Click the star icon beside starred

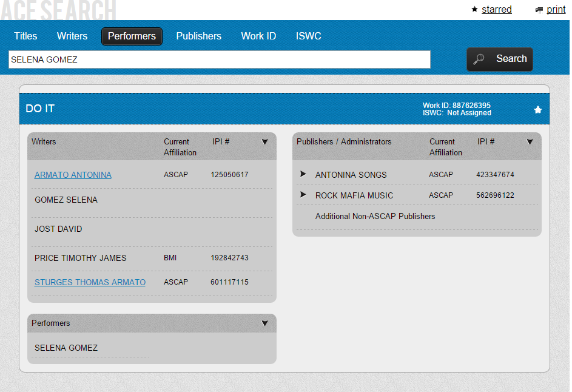pyautogui.click(x=474, y=10)
